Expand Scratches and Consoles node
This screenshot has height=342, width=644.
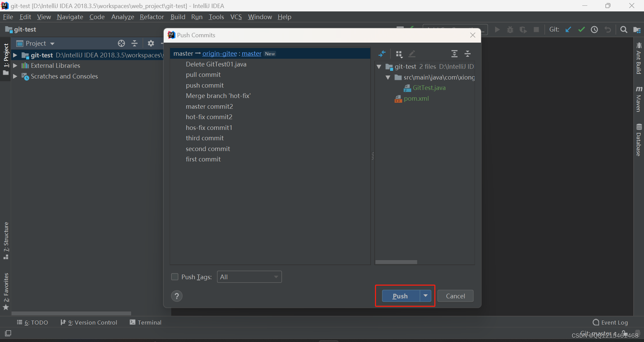[x=15, y=77]
